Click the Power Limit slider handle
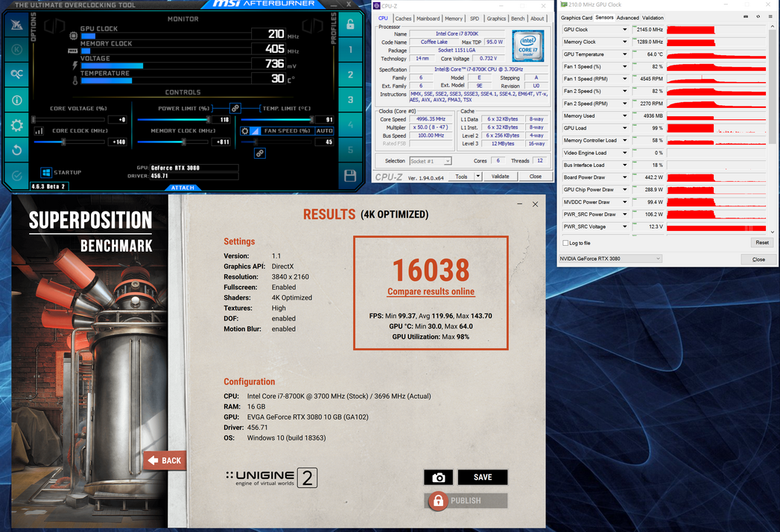The height and width of the screenshot is (532, 780). coord(208,119)
